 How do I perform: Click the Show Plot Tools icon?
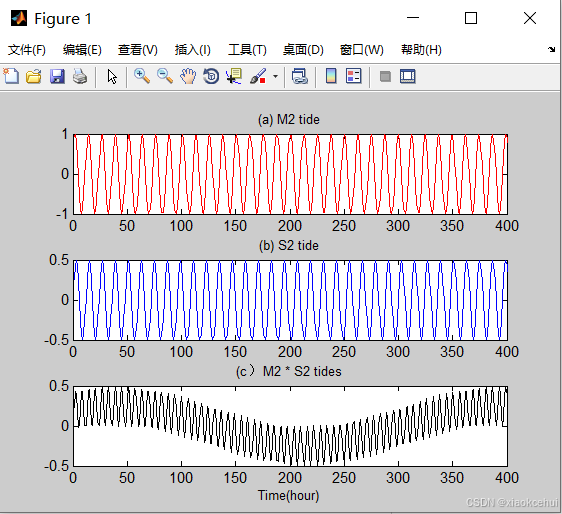[408, 76]
